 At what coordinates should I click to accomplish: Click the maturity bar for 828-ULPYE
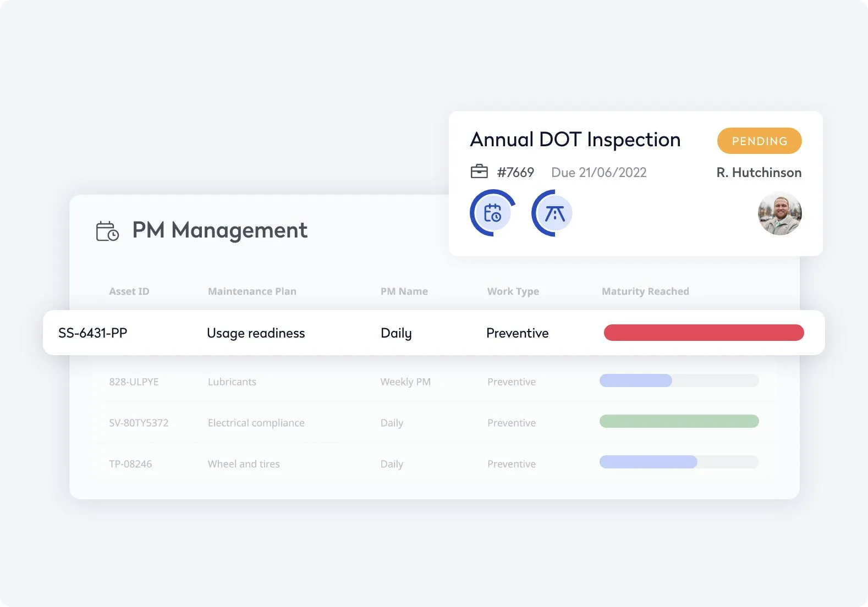click(679, 380)
